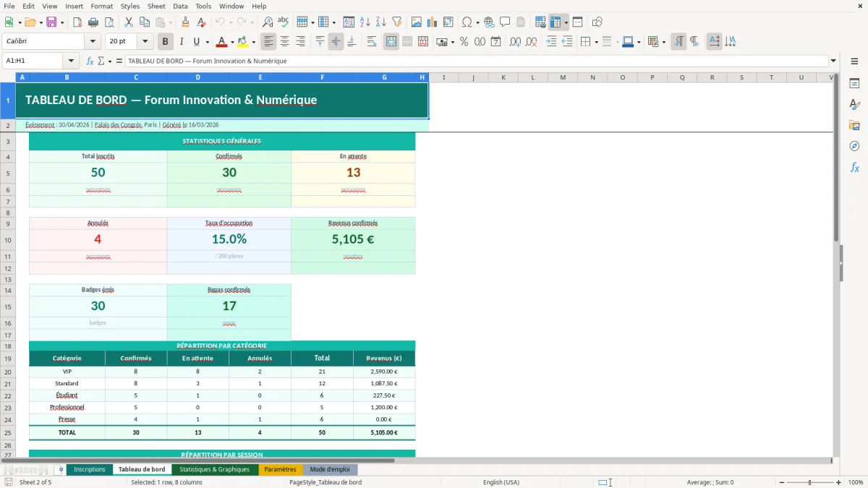Screen dimensions: 868x488
Task: Open the Sheet menu
Action: [156, 6]
